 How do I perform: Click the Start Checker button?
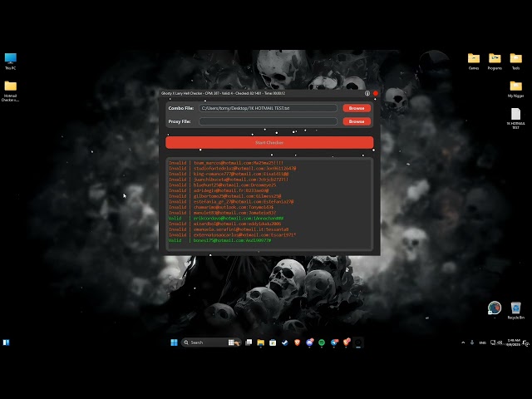pos(269,142)
